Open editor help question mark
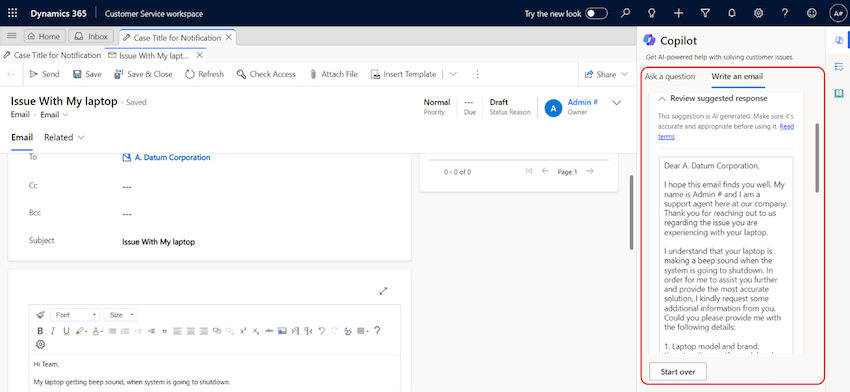 coord(377,331)
